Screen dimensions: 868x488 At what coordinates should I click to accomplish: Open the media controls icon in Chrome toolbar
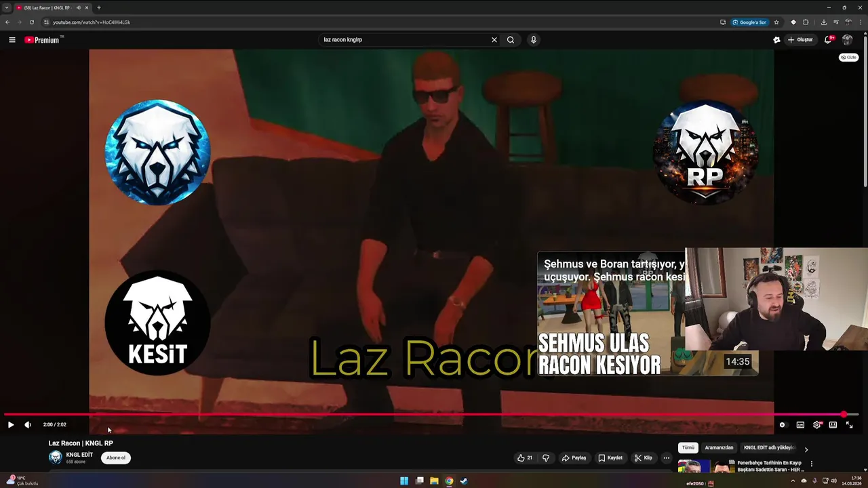pos(835,22)
